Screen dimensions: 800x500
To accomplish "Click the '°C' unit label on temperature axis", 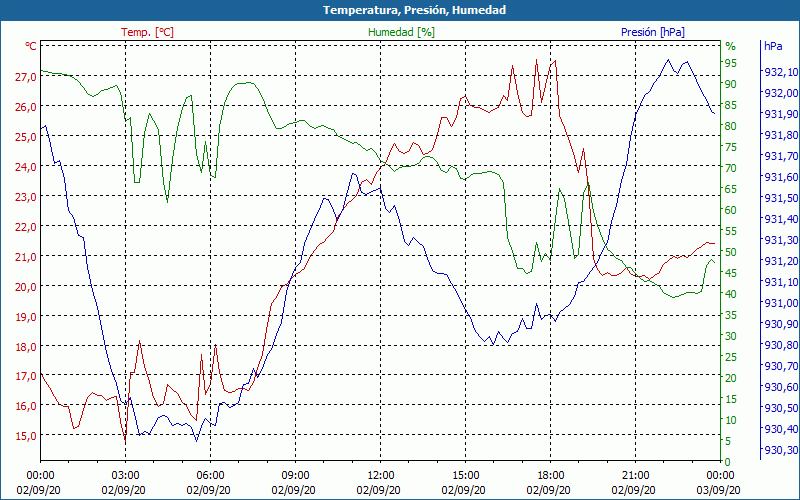I will click(31, 46).
